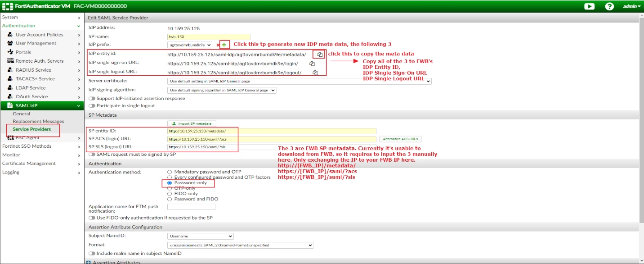
Task: Toggle Participate in single logout
Action: coord(92,106)
